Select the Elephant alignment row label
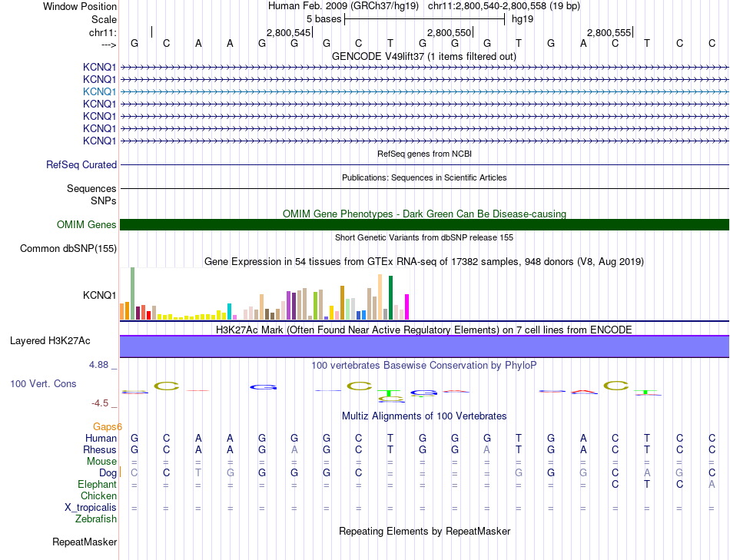Viewport: 730px width, 560px height. [97, 485]
